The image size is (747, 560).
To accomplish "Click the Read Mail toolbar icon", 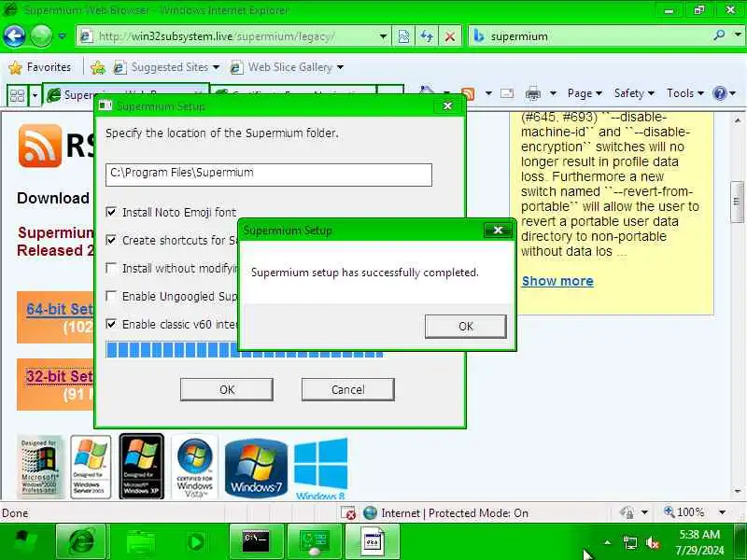I will [x=507, y=94].
